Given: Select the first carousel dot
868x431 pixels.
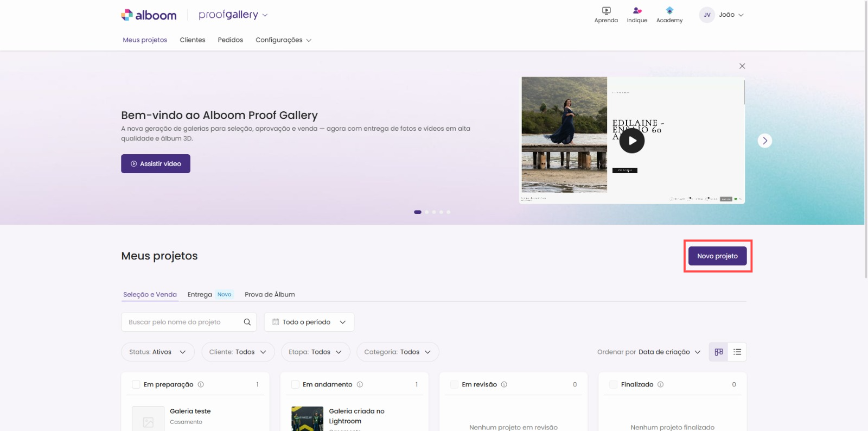Looking at the screenshot, I should 418,212.
